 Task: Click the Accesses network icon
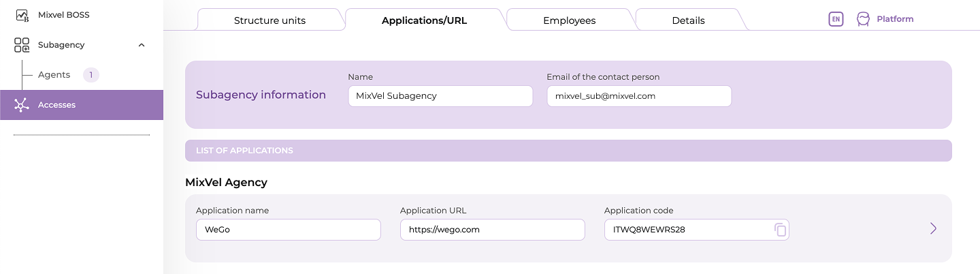pyautogui.click(x=22, y=105)
